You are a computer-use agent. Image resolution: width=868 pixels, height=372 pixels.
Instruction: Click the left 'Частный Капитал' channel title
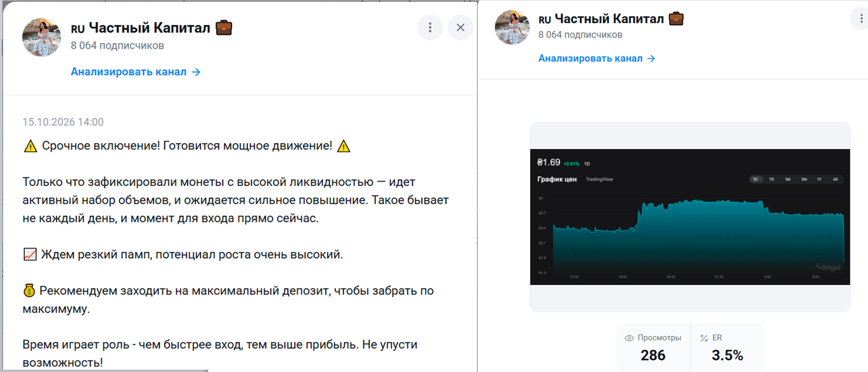149,28
